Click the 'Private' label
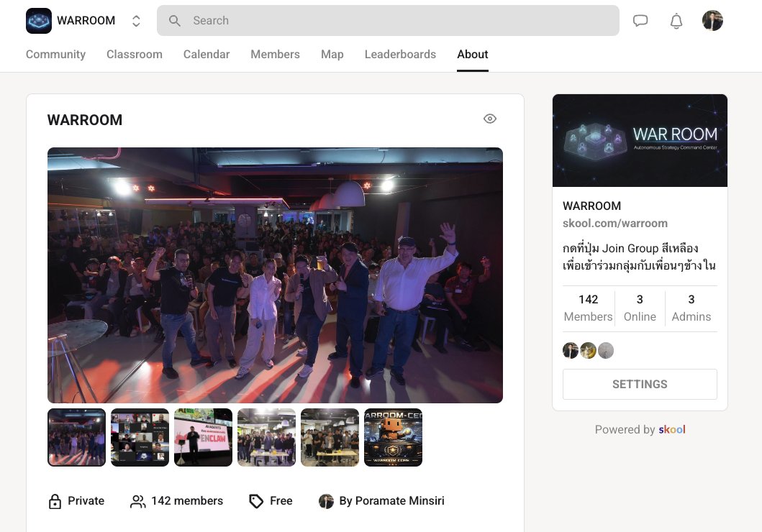 pyautogui.click(x=86, y=501)
